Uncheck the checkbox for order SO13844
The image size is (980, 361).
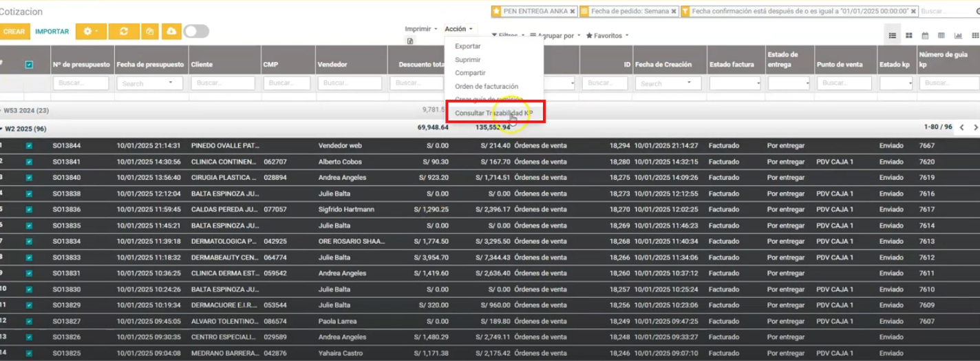29,146
